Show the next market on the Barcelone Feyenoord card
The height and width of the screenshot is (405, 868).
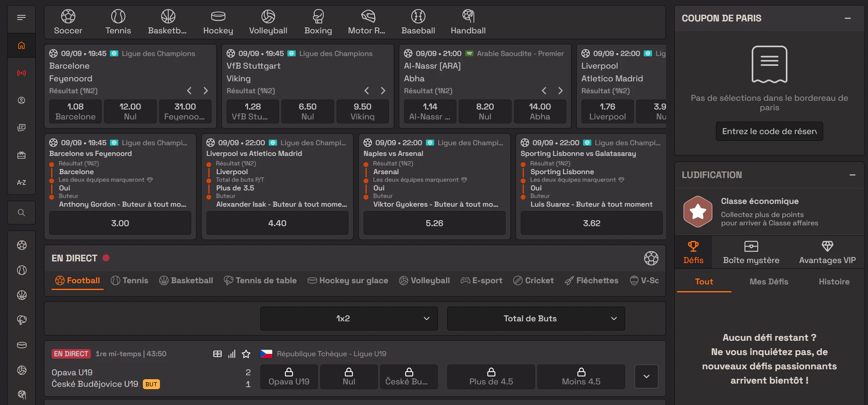(x=206, y=91)
